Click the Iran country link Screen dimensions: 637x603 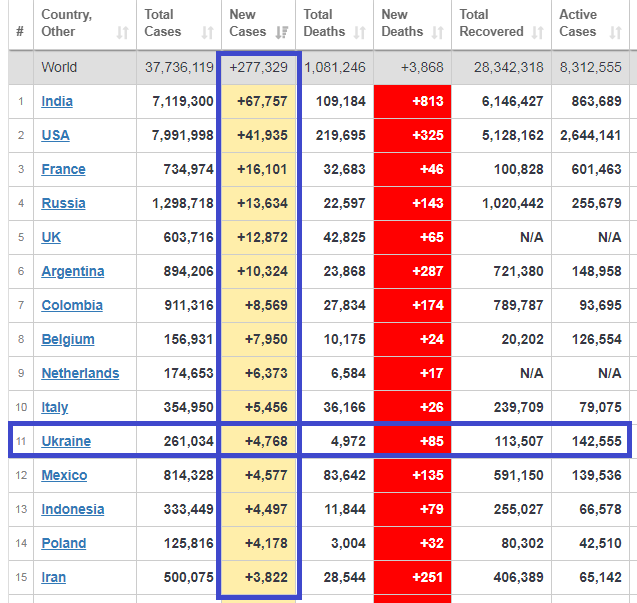point(54,577)
